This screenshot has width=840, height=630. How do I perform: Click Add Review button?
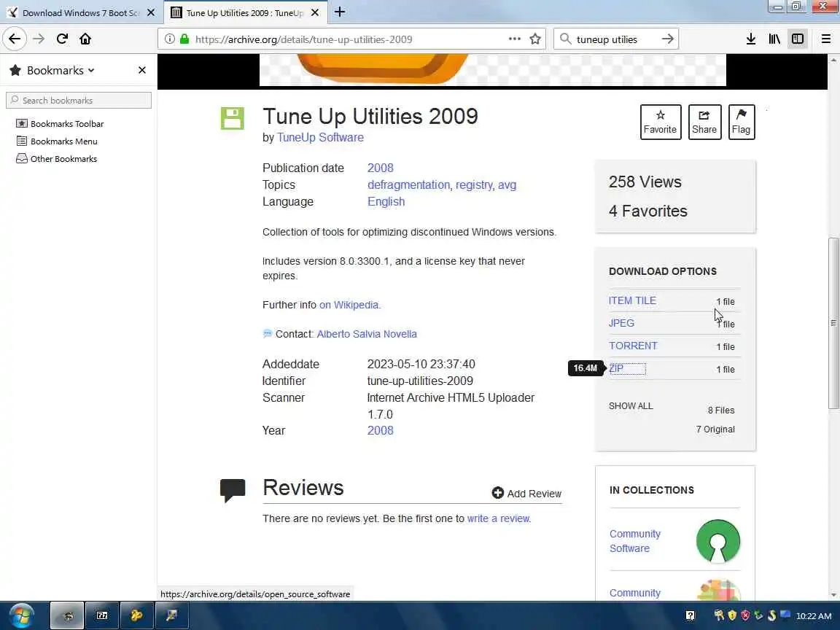pyautogui.click(x=526, y=494)
